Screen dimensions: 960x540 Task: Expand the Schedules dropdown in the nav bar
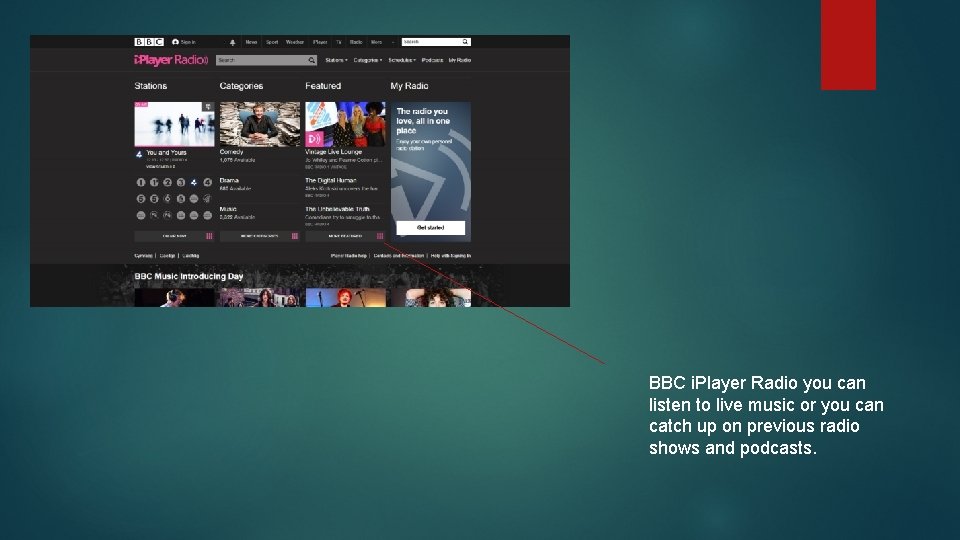[x=402, y=60]
